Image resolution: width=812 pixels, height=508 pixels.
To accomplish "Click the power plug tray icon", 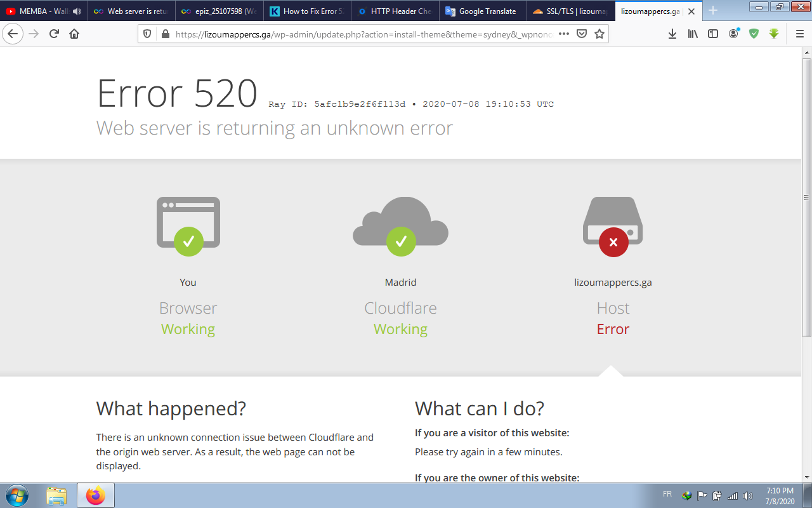I will [x=717, y=496].
